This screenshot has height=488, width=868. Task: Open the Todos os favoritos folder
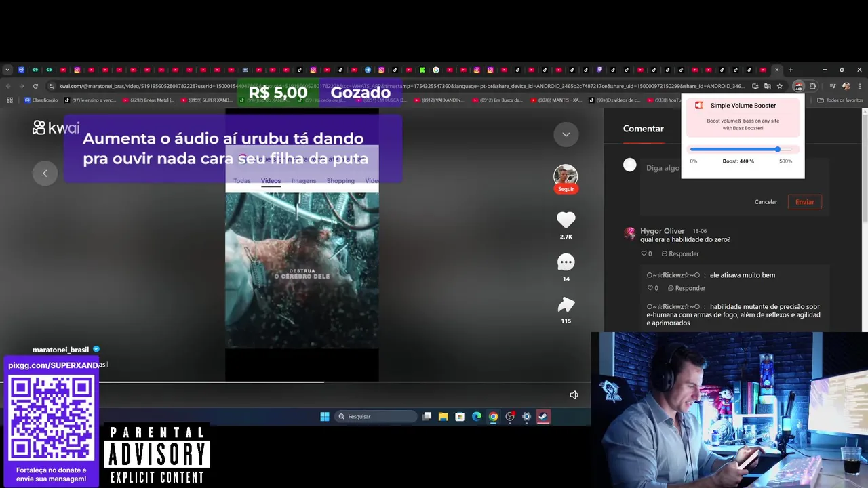tap(840, 100)
